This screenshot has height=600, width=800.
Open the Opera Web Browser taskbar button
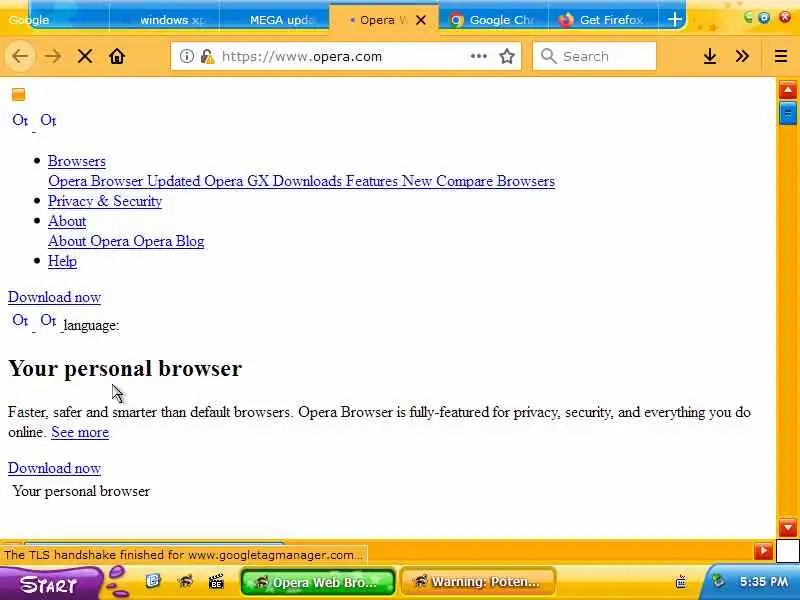pyautogui.click(x=318, y=582)
